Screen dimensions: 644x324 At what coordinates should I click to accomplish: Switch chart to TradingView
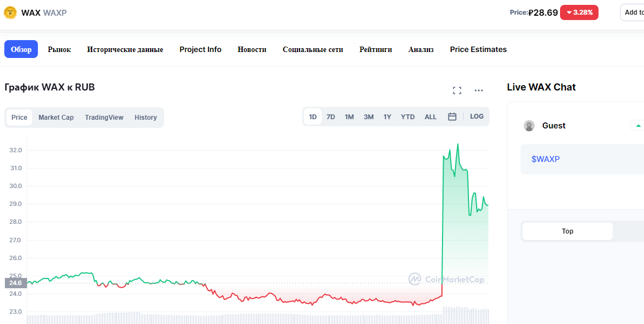pyautogui.click(x=104, y=118)
